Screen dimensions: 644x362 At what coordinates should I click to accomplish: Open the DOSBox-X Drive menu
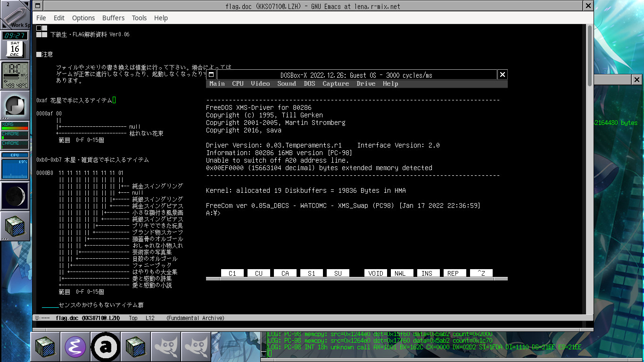(x=366, y=84)
